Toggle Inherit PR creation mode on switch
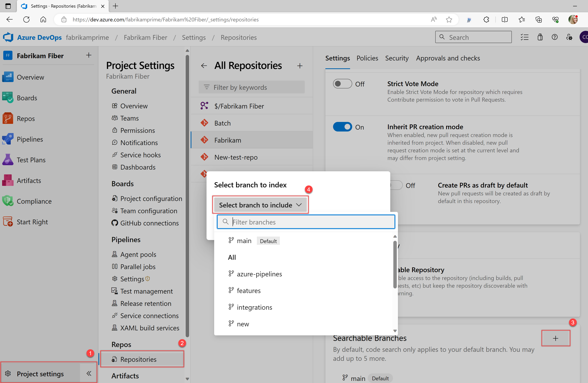Viewport: 588px width, 383px height. coord(343,127)
